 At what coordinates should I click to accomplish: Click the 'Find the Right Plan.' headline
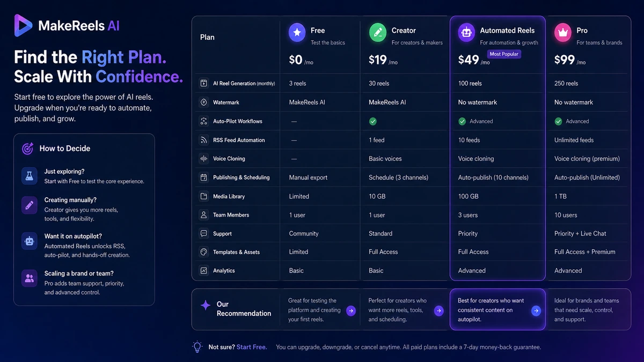coord(90,57)
